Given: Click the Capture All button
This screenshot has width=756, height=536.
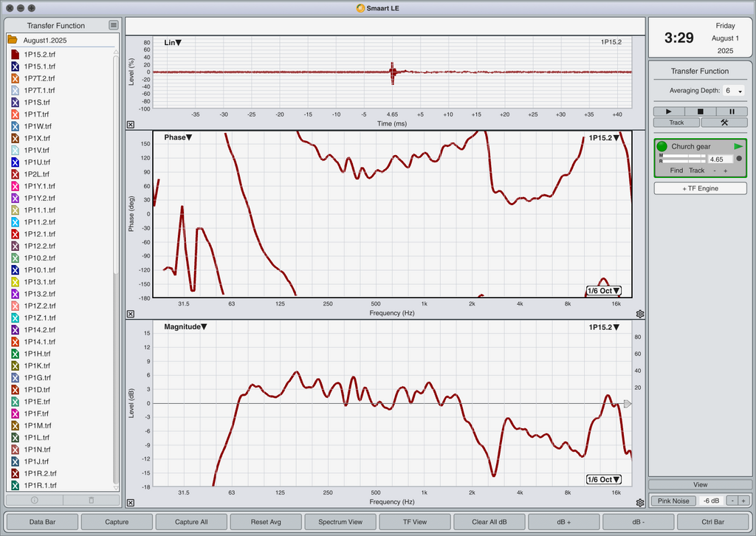Looking at the screenshot, I should point(191,521).
